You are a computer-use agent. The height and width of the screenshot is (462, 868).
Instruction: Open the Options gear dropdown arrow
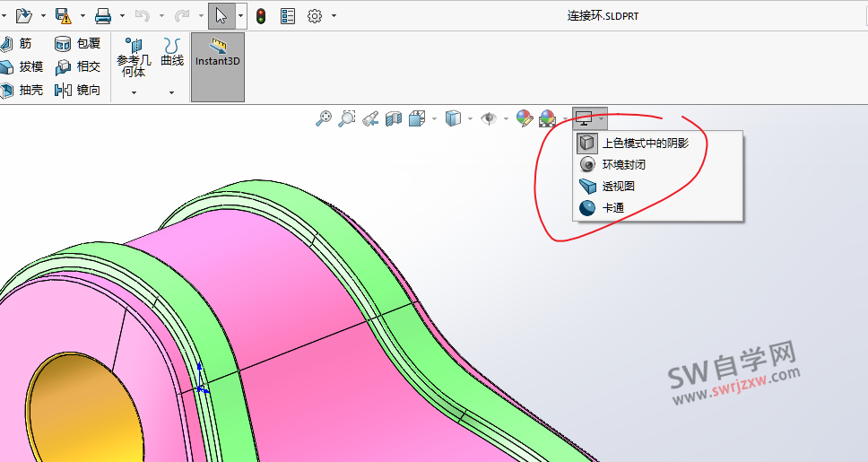pyautogui.click(x=334, y=16)
